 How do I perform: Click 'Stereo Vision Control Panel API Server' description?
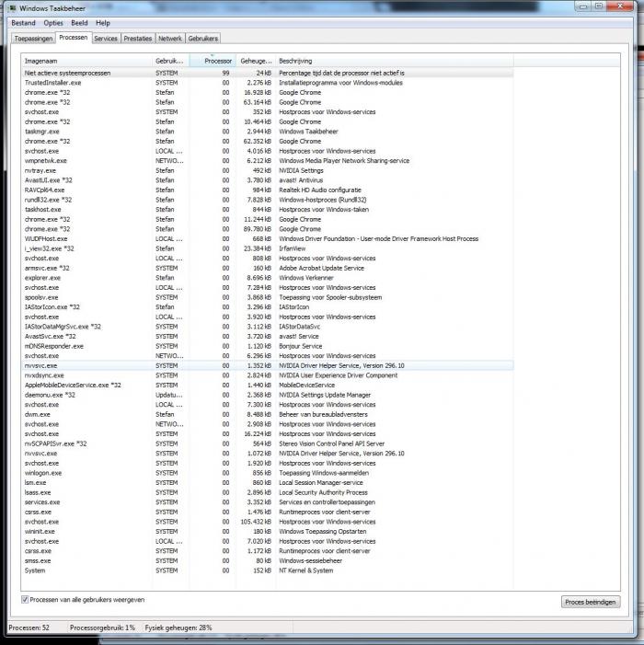(x=331, y=443)
